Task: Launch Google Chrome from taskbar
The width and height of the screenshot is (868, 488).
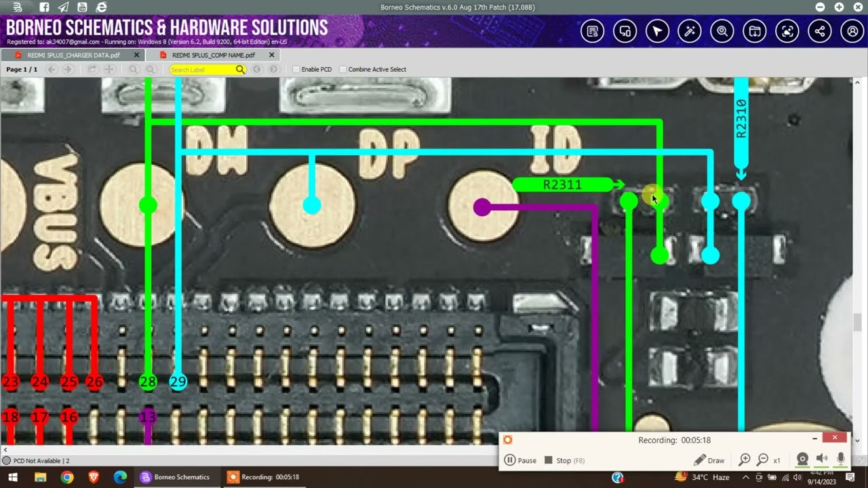Action: pos(66,477)
